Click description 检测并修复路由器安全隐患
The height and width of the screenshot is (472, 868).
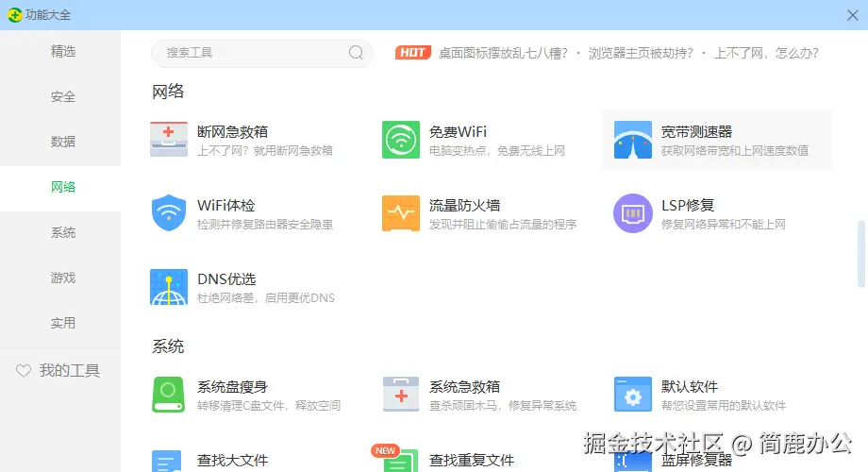click(265, 225)
